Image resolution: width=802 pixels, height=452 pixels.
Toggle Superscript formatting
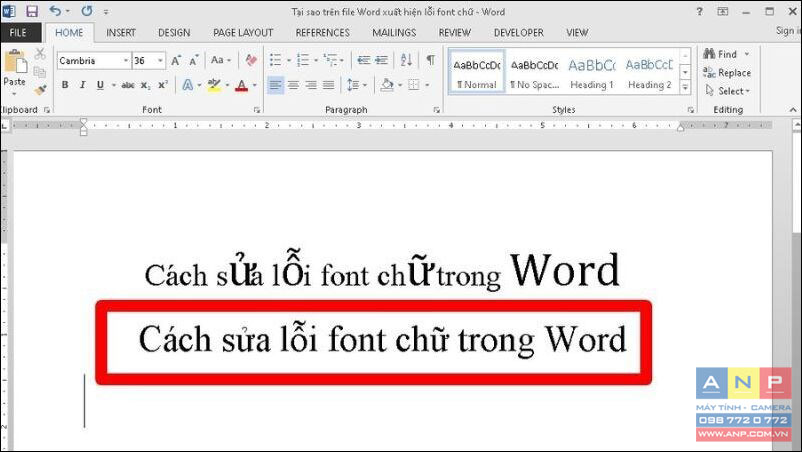point(163,85)
